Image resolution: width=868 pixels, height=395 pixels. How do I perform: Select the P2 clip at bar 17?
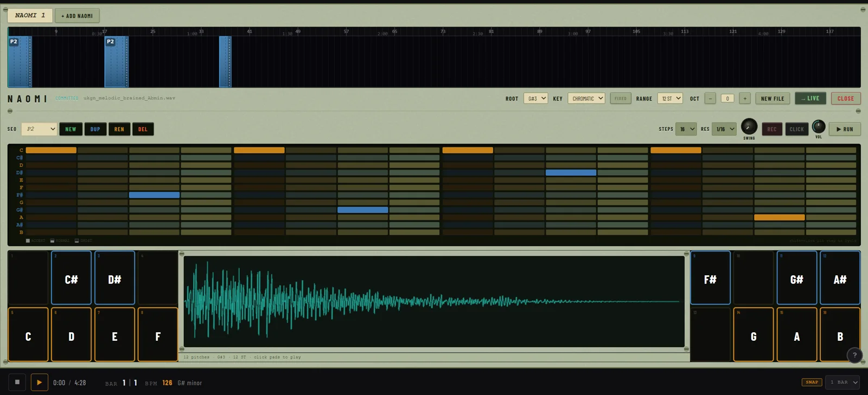click(x=116, y=62)
